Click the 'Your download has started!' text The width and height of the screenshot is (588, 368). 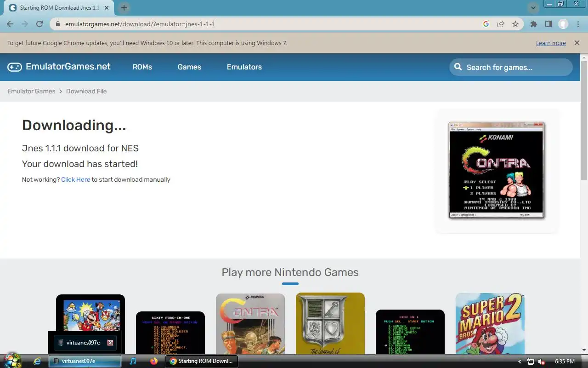tap(80, 164)
